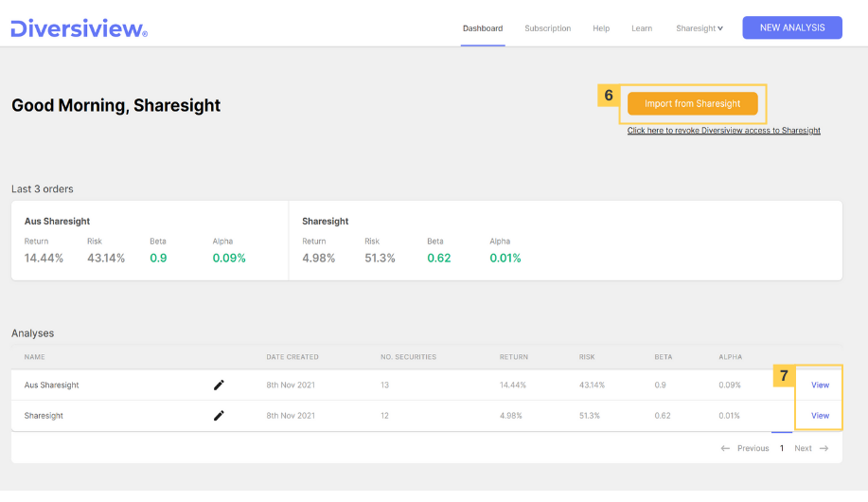
Task: Click the 0.9 beta table cell
Action: click(660, 385)
